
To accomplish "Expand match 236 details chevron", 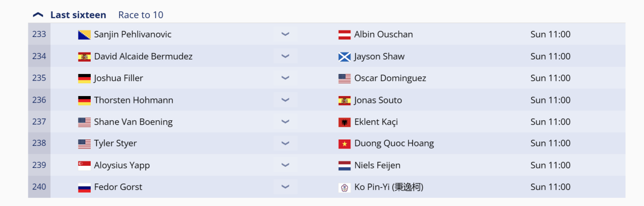I will point(286,100).
